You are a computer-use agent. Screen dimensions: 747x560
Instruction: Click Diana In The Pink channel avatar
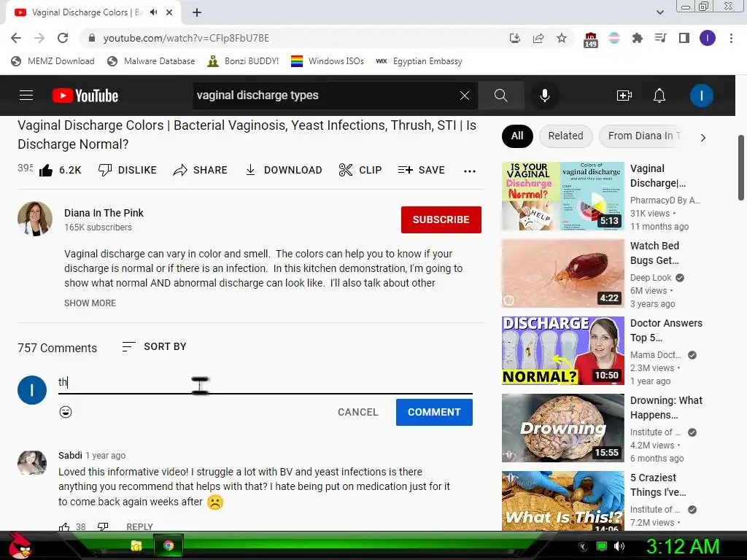click(35, 219)
